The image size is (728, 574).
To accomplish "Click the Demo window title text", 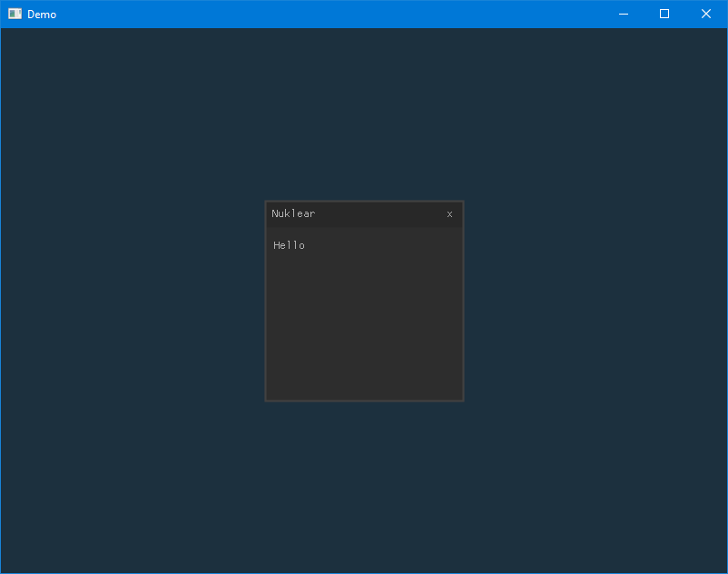I will point(42,15).
